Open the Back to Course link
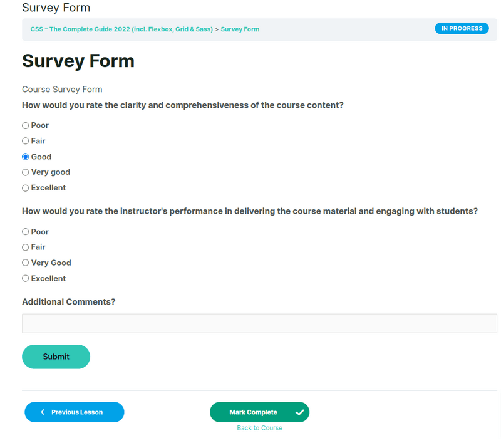Viewport: 501px width, 448px height. [x=259, y=428]
